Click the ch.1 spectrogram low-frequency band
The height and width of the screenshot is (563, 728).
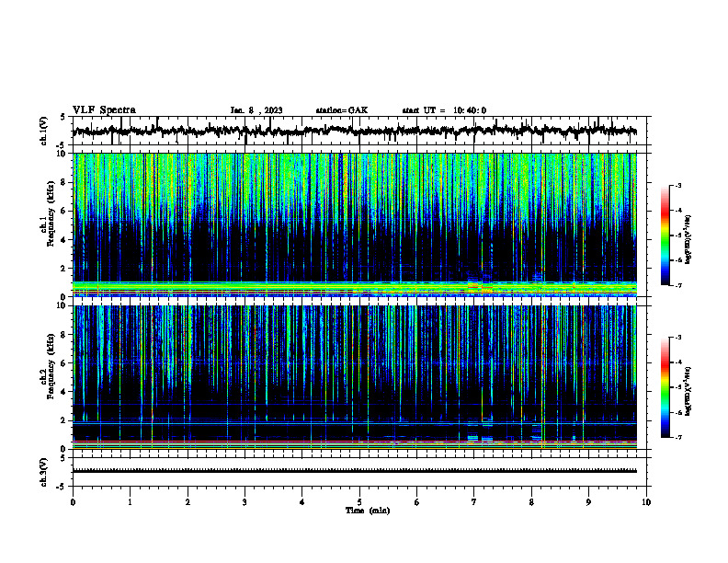[354, 289]
